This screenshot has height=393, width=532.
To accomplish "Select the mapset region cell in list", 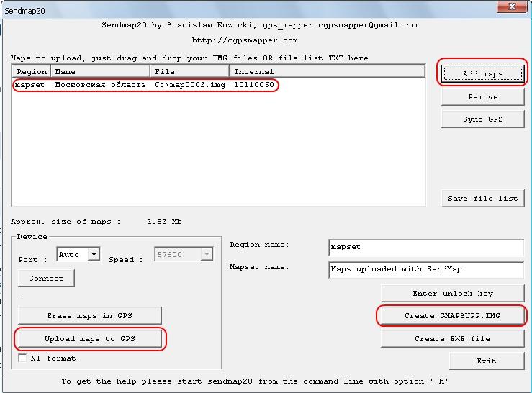I will tap(30, 85).
